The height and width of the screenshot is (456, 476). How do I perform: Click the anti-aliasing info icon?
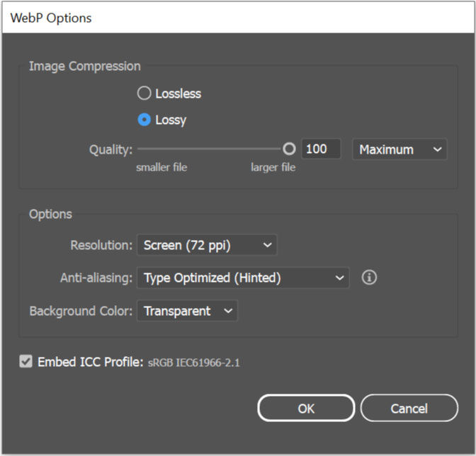coord(369,278)
